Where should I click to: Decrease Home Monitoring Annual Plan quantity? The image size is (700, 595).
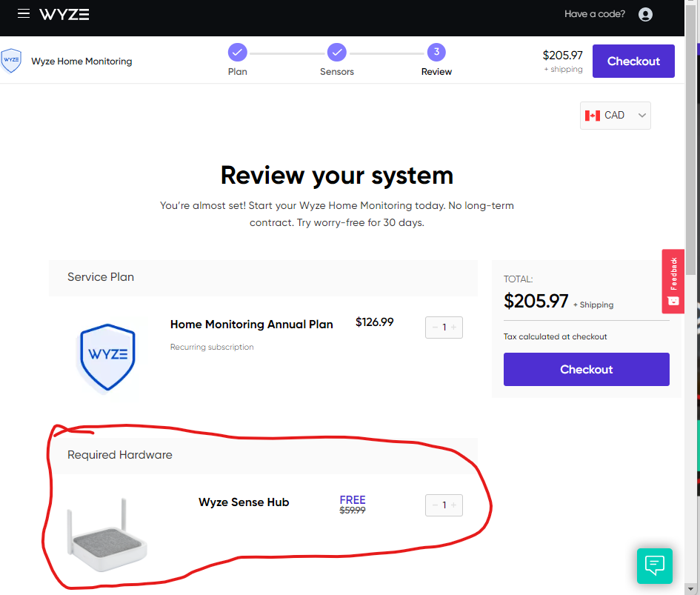(435, 328)
